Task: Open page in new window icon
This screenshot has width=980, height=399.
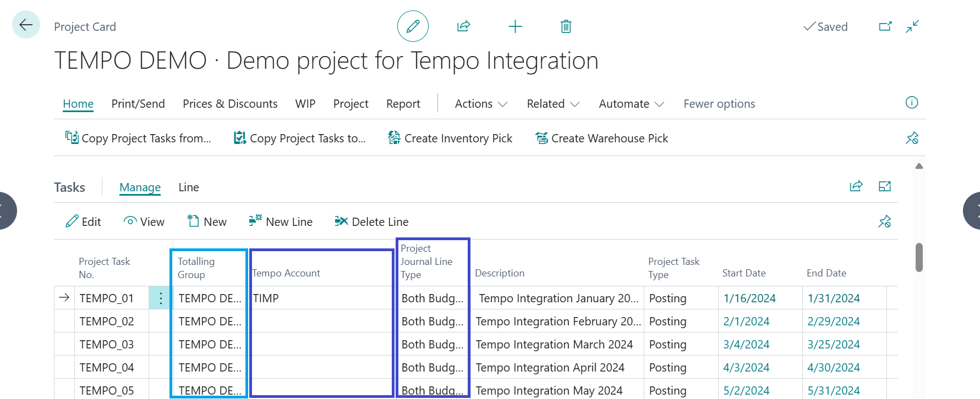Action: [885, 26]
